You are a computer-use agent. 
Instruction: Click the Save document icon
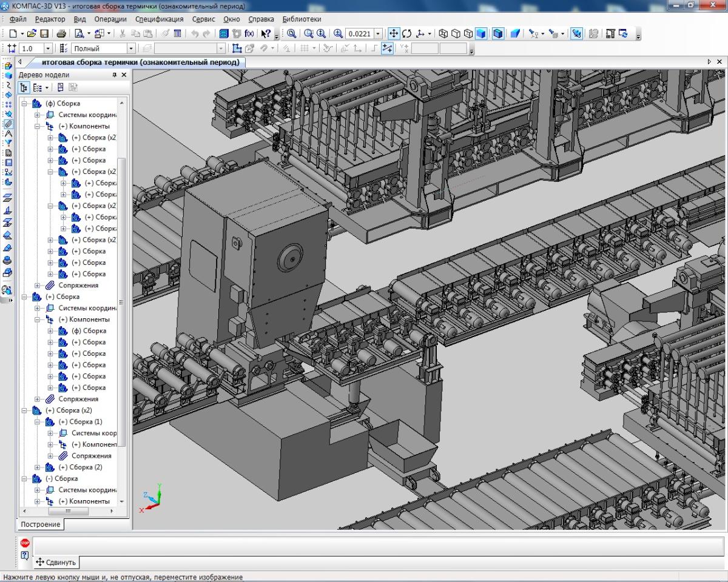click(x=44, y=34)
